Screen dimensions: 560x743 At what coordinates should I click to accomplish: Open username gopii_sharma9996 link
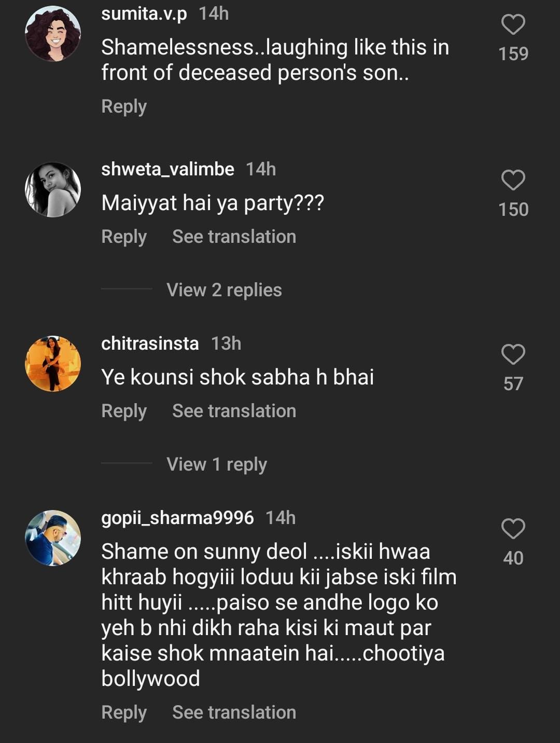coord(177,518)
